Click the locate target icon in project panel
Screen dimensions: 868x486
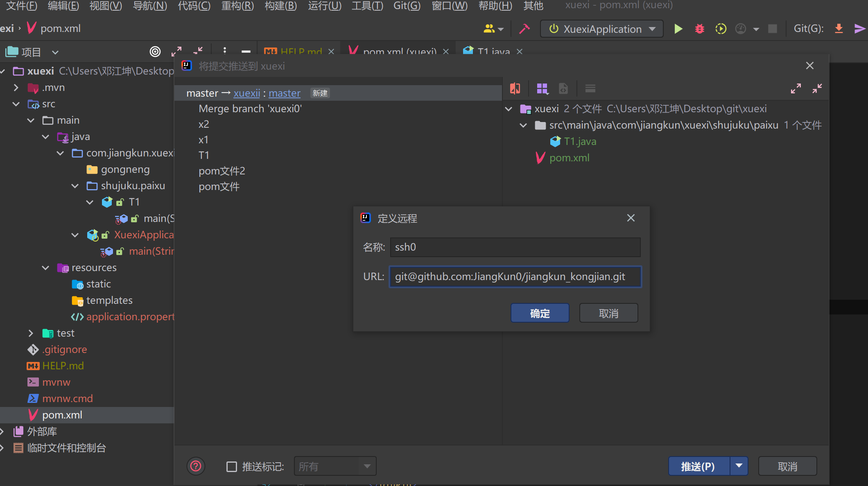coord(155,52)
